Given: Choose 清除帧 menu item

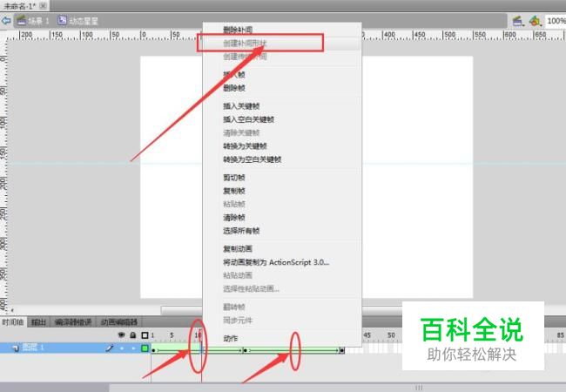Looking at the screenshot, I should 234,218.
